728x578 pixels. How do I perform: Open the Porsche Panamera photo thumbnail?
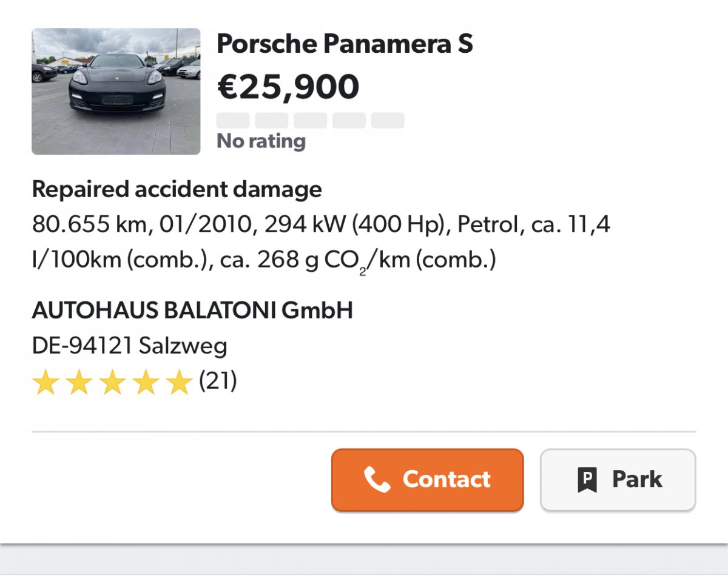(x=116, y=91)
